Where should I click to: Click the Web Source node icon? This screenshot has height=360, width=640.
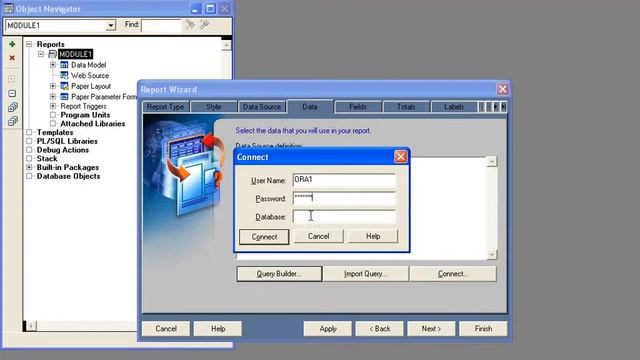[x=64, y=75]
